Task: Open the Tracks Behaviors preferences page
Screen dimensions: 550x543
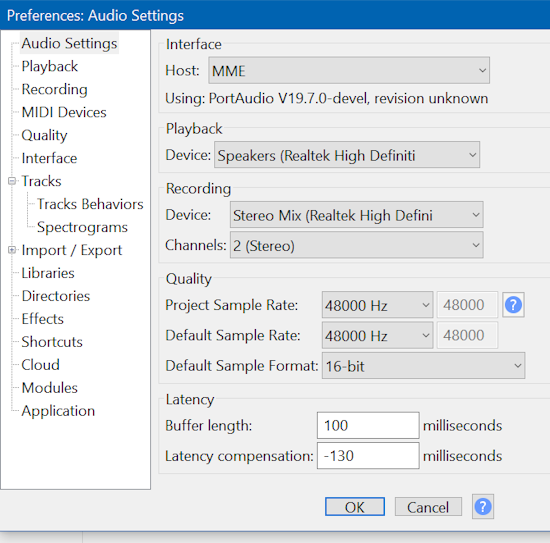Action: click(x=90, y=204)
